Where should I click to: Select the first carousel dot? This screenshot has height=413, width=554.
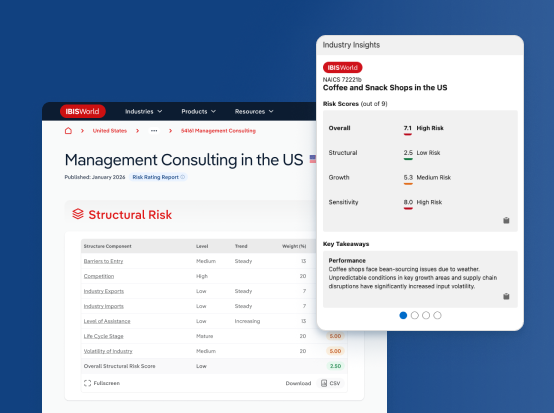click(x=403, y=315)
